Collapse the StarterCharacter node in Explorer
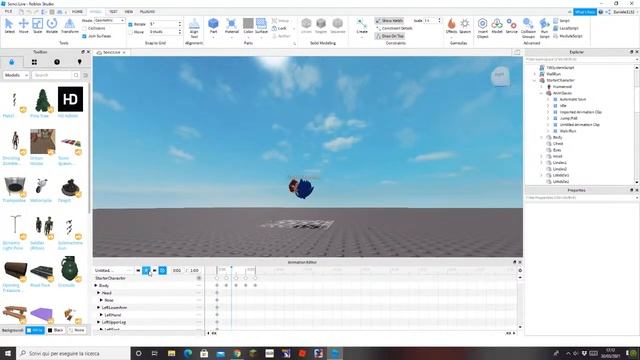Viewport: 640px width, 360px height. click(x=535, y=80)
